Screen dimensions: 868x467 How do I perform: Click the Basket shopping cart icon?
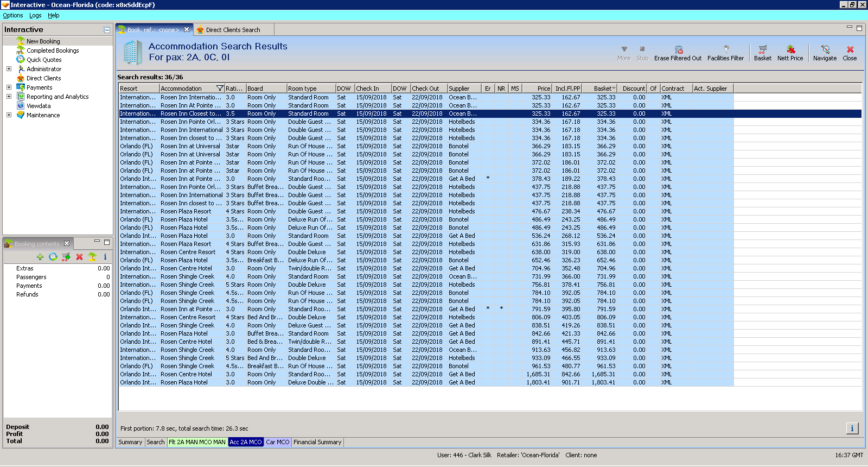762,49
